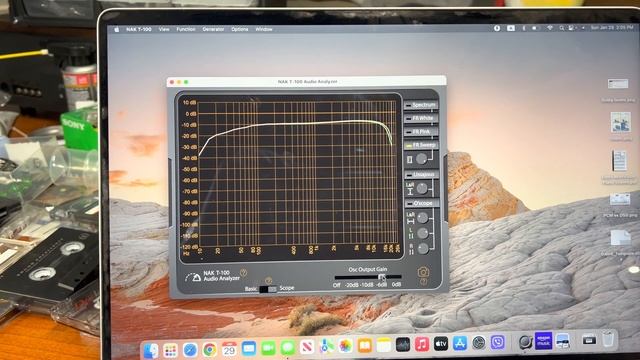Open System Settings from the dock
The width and height of the screenshot is (640, 360).
click(479, 342)
